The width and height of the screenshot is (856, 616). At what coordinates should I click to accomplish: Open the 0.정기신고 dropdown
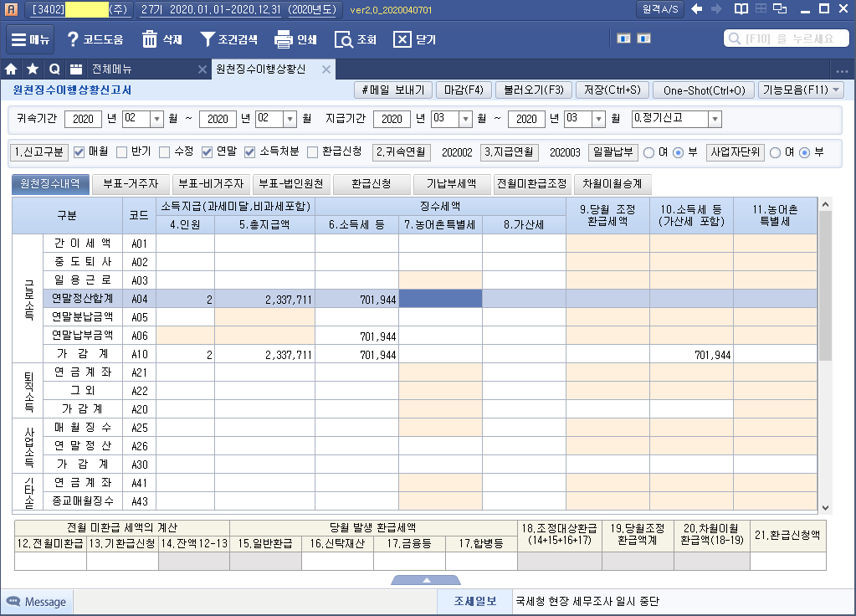[x=715, y=119]
